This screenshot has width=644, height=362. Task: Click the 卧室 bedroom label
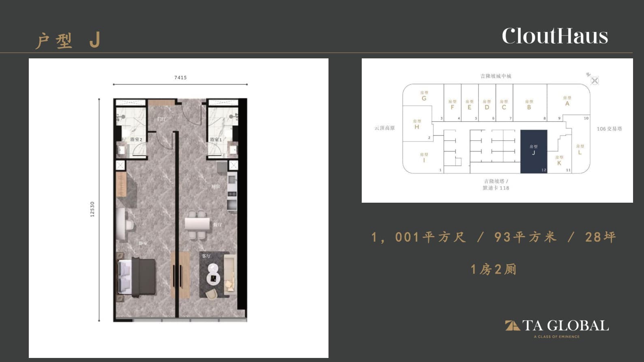coord(143,243)
